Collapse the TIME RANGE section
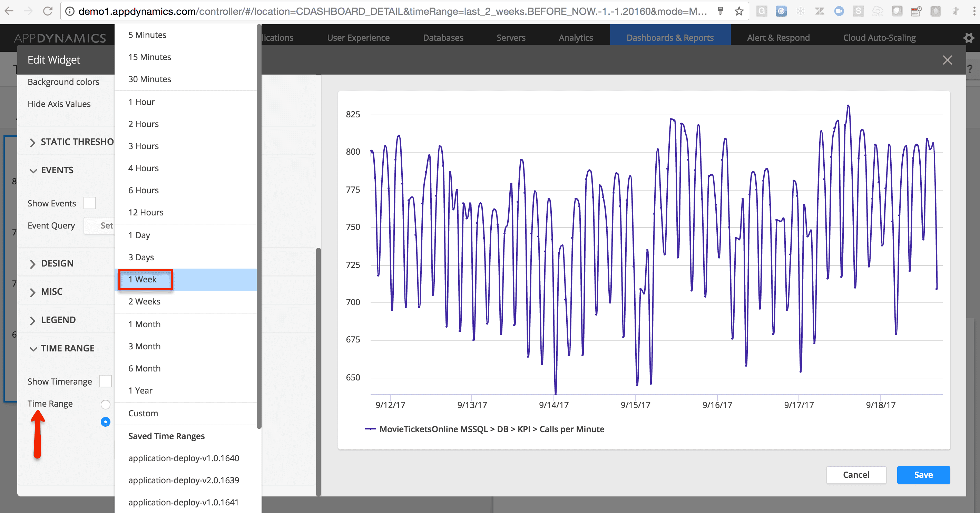Viewport: 980px width, 513px height. point(67,348)
